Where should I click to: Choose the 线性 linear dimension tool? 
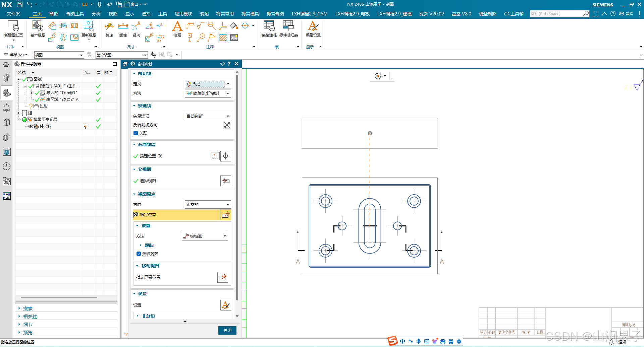[x=123, y=26]
